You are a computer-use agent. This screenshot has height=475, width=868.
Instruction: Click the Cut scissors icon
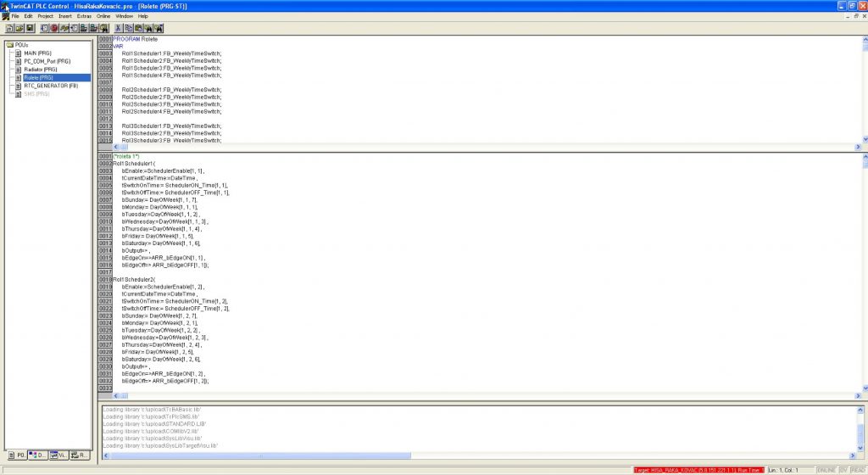tap(118, 28)
